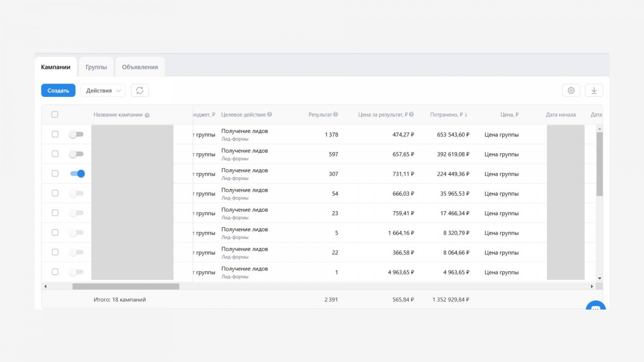The width and height of the screenshot is (644, 362).
Task: Click the horizontal scrollbar thumb
Action: tap(126, 286)
